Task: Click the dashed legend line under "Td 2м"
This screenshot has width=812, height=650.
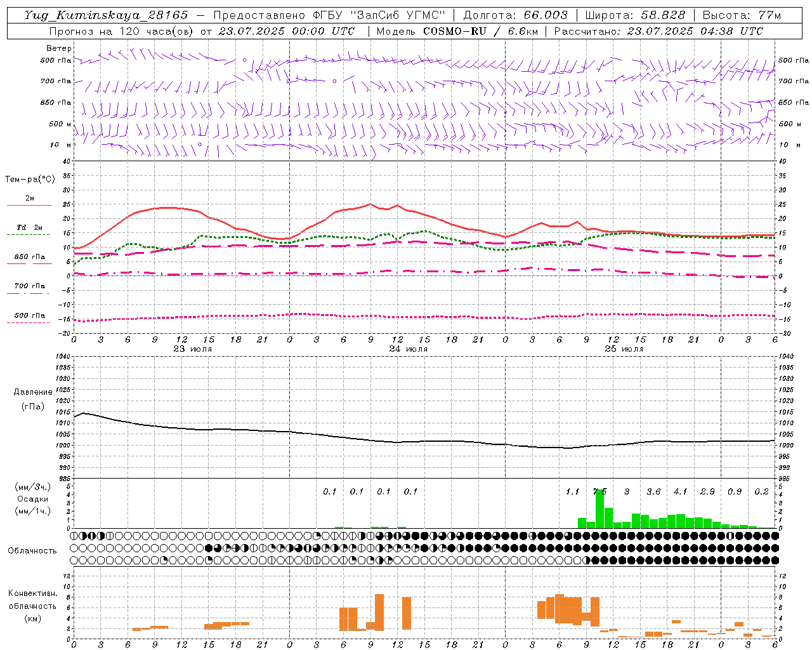Action: tap(29, 235)
